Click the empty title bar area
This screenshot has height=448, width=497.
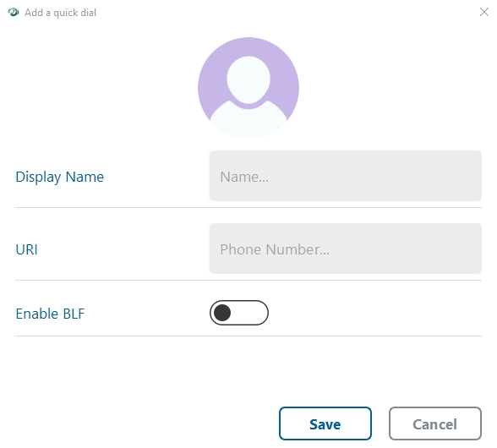point(286,12)
